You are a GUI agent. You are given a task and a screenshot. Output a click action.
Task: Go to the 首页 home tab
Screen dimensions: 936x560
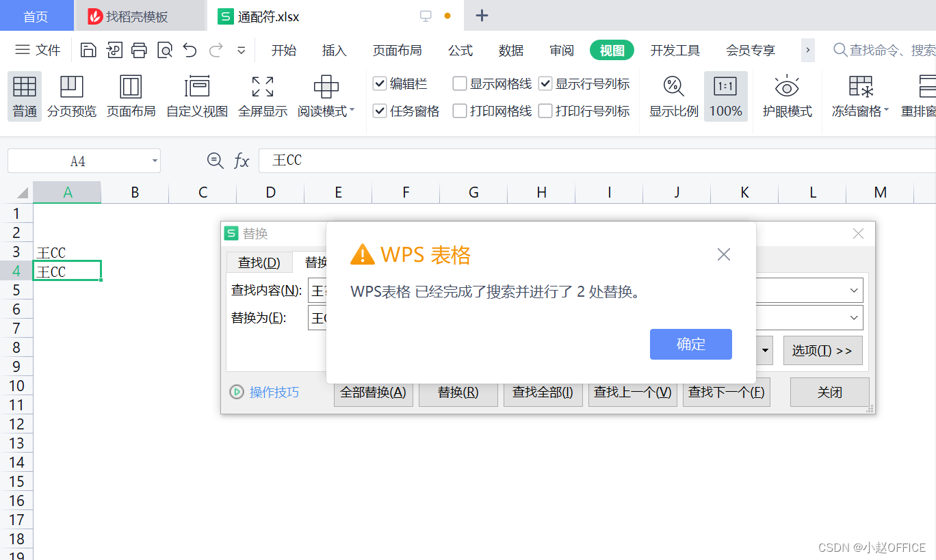pos(36,16)
